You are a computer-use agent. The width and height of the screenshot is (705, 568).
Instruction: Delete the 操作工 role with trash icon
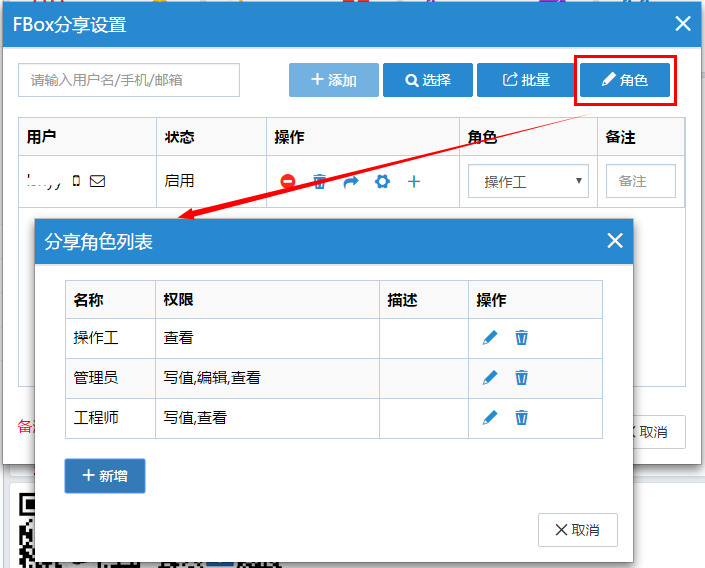(x=521, y=338)
